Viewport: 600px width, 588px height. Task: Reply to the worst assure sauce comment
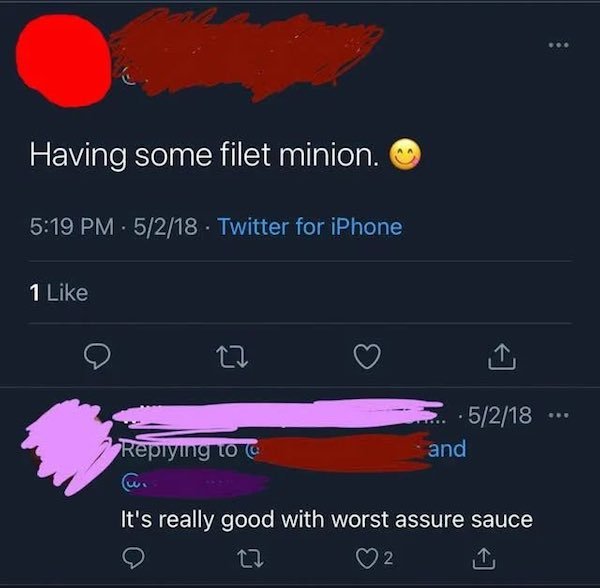click(x=133, y=558)
